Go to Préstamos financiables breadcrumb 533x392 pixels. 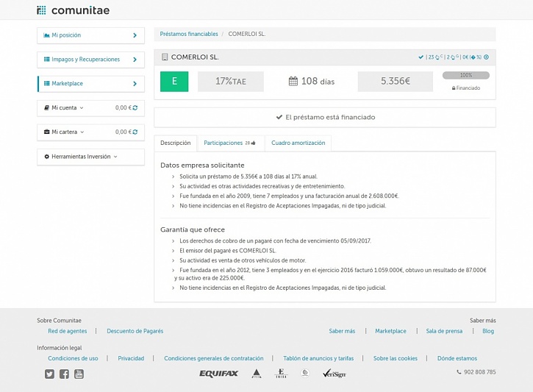coord(189,34)
